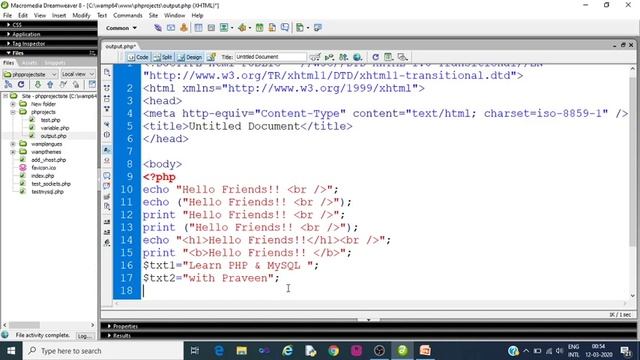This screenshot has width=640, height=360.
Task: Click the Get Files down-arrow icon
Action: pos(38,84)
